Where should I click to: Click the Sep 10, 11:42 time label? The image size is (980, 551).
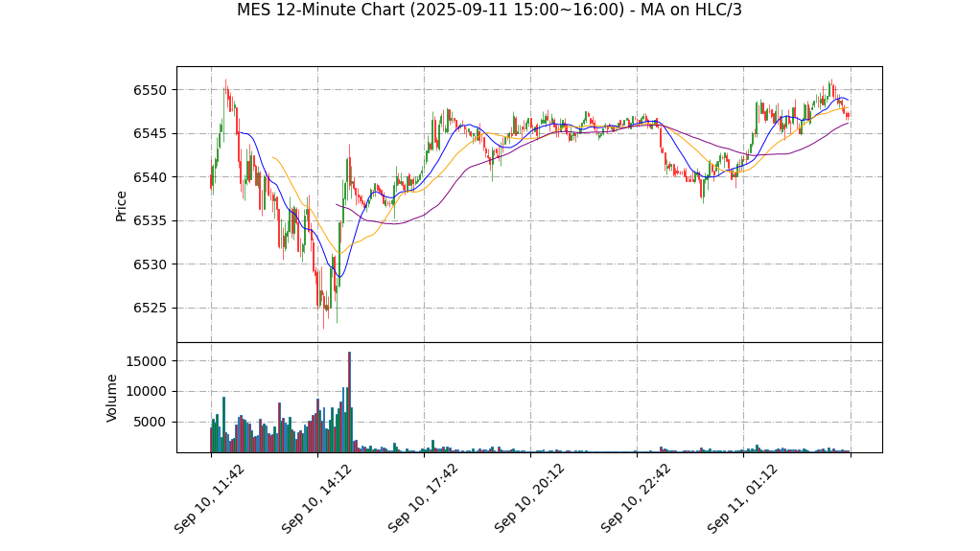click(x=209, y=499)
